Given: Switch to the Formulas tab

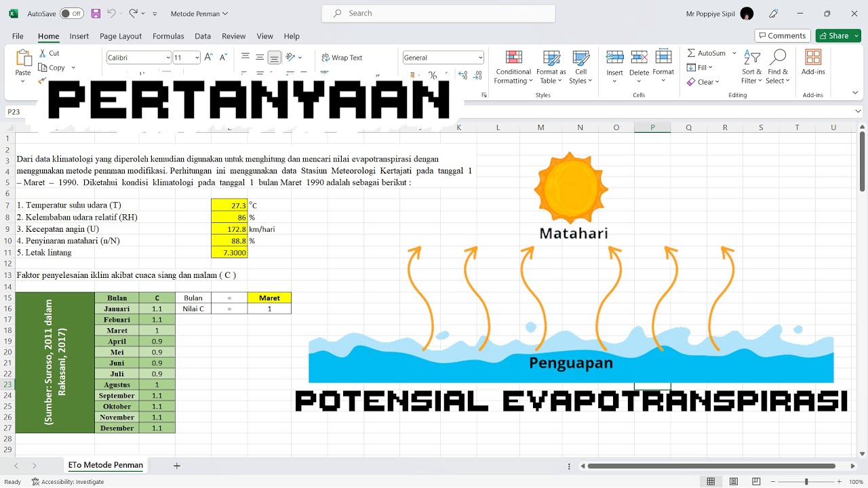Looking at the screenshot, I should pyautogui.click(x=168, y=36).
